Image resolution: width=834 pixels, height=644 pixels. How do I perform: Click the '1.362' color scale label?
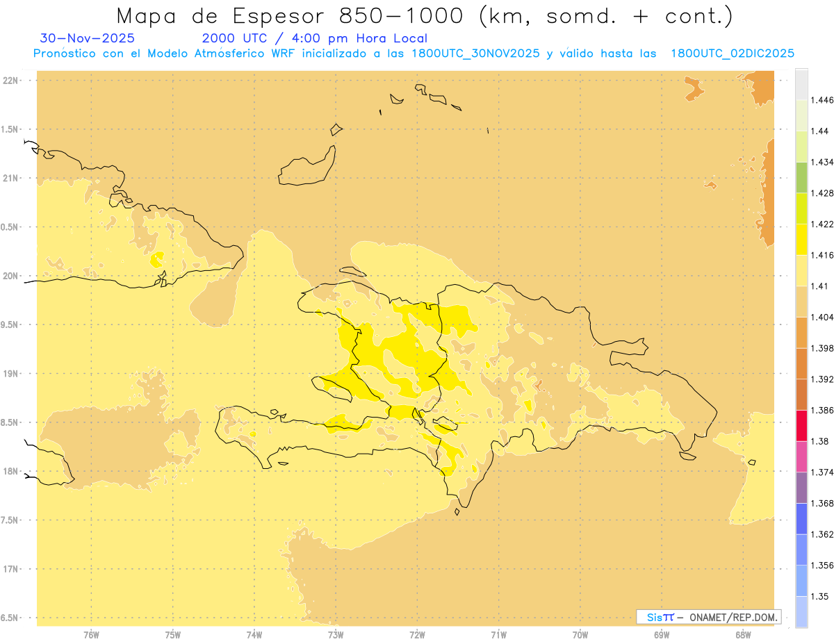coord(821,534)
